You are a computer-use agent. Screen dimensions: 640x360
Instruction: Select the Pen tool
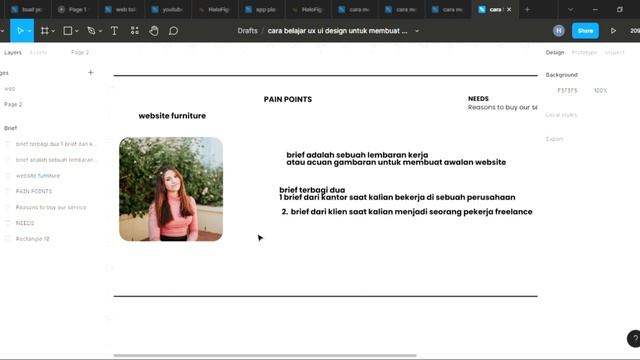(91, 31)
